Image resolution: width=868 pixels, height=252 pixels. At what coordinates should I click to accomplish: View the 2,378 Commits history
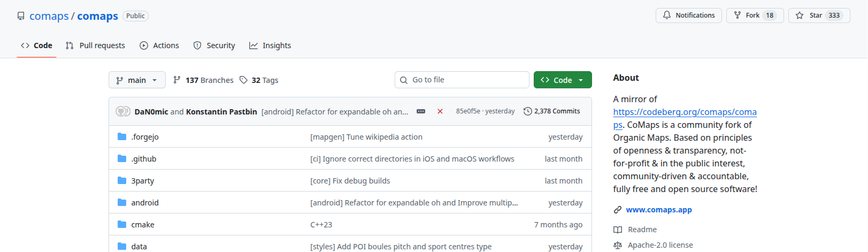coord(551,111)
